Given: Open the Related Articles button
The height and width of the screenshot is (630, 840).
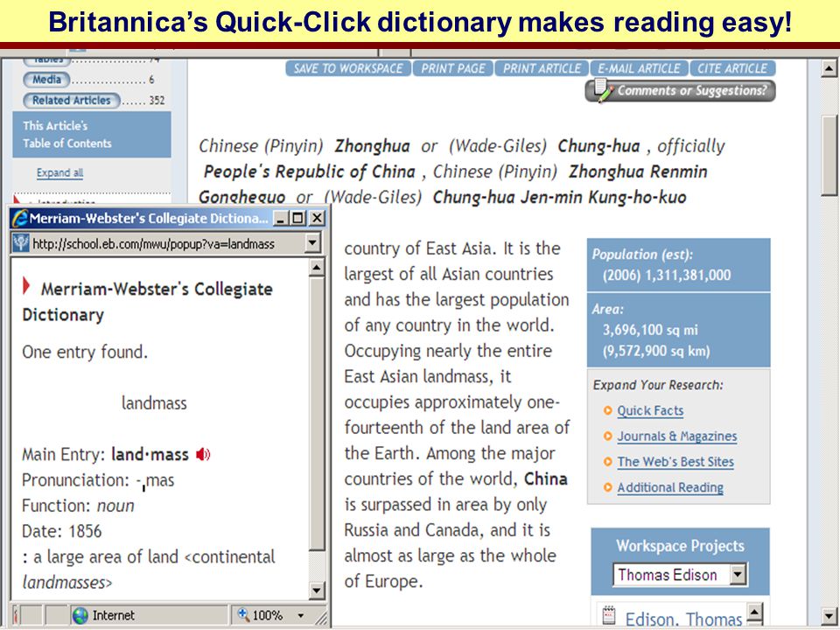Looking at the screenshot, I should 71,100.
